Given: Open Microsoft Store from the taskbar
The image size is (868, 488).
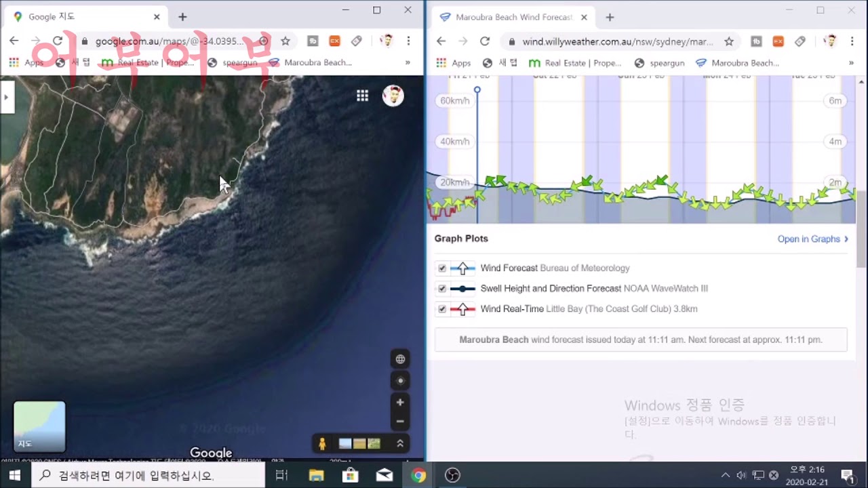Looking at the screenshot, I should pyautogui.click(x=350, y=475).
